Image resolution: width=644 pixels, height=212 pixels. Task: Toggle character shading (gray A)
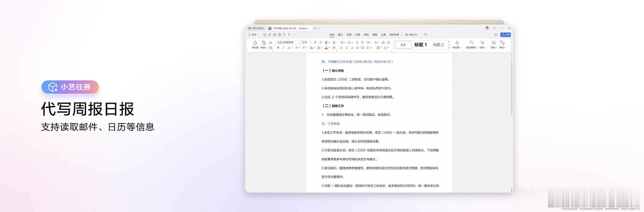click(x=334, y=48)
